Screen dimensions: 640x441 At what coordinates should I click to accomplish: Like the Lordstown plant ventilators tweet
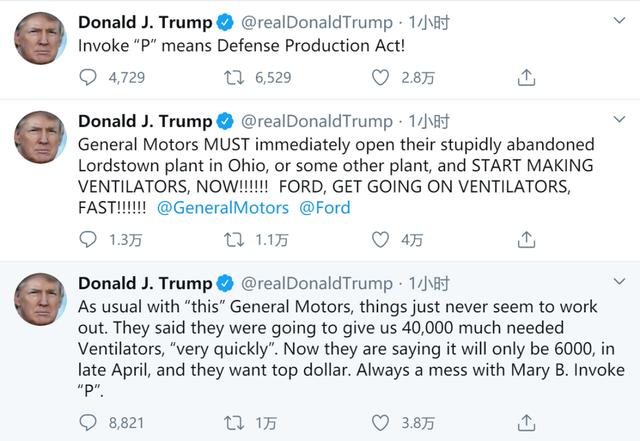(379, 240)
